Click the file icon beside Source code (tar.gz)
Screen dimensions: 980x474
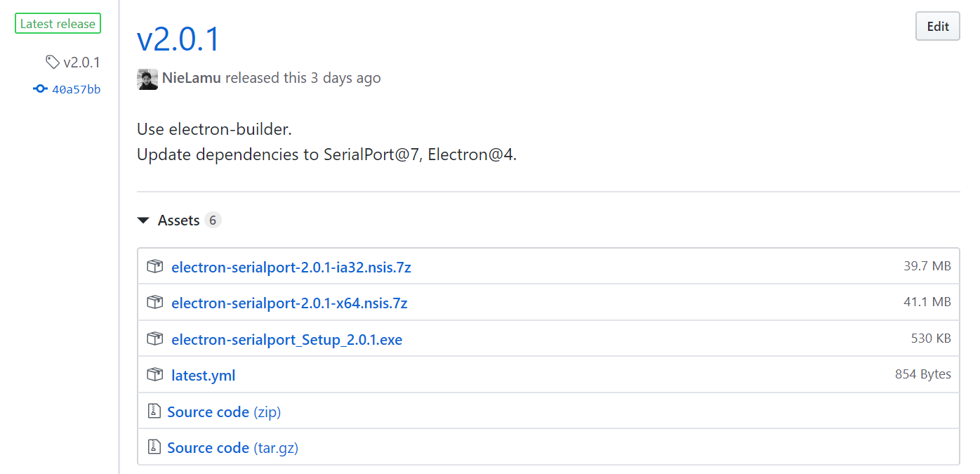(x=154, y=447)
